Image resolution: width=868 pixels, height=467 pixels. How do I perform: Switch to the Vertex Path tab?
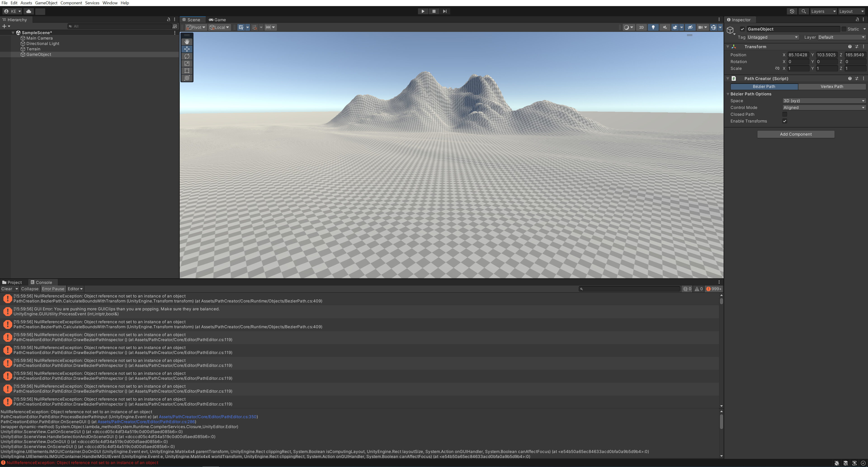point(832,87)
